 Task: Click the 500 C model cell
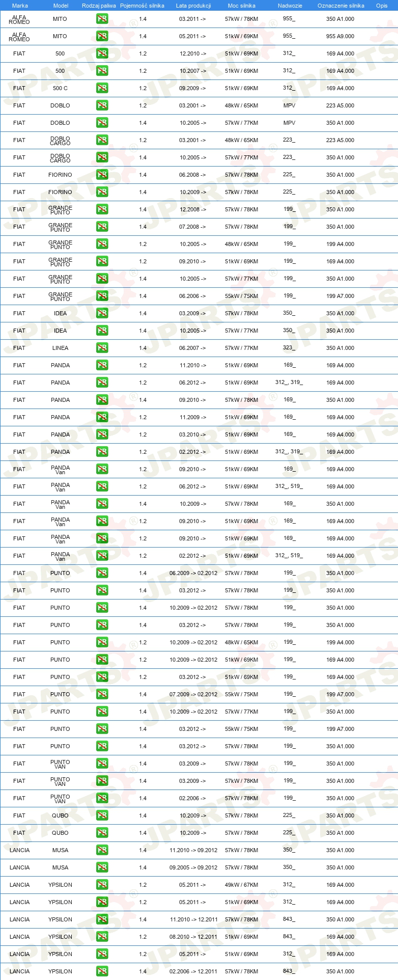click(x=60, y=88)
